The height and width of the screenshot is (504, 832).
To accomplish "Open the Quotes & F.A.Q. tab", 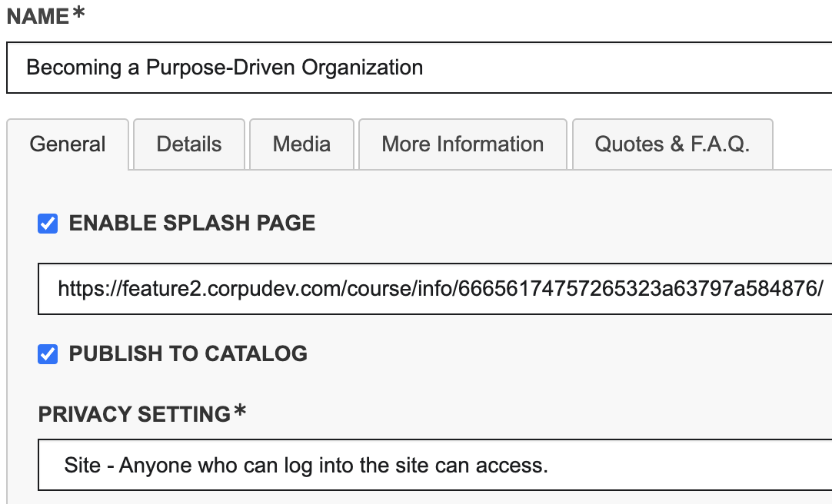I will (672, 144).
